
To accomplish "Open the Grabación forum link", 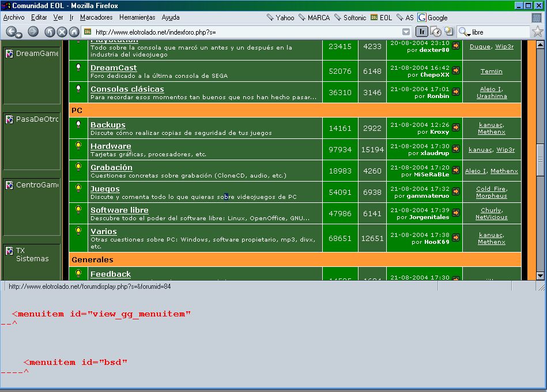I will point(111,167).
